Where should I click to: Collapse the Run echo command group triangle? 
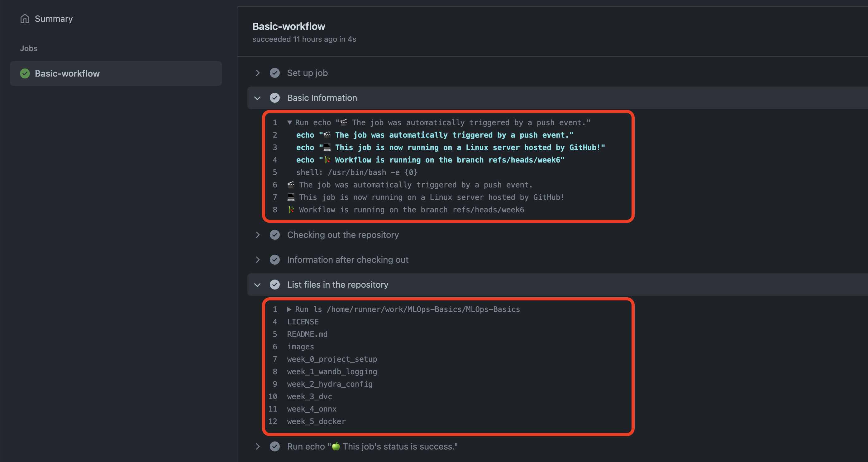[289, 123]
